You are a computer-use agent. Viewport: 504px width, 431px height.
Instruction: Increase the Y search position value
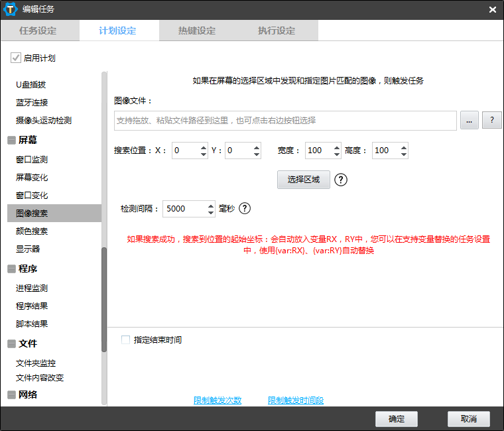coord(256,147)
